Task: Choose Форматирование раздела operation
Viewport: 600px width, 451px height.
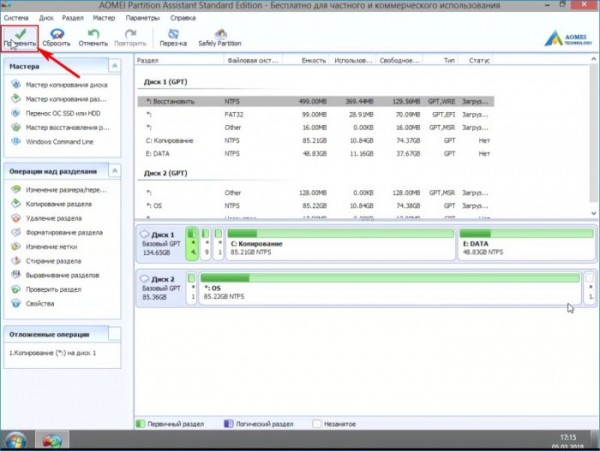Action: 64,232
